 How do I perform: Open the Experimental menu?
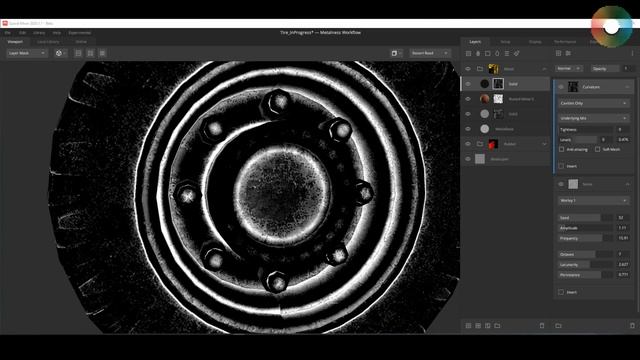(x=80, y=33)
